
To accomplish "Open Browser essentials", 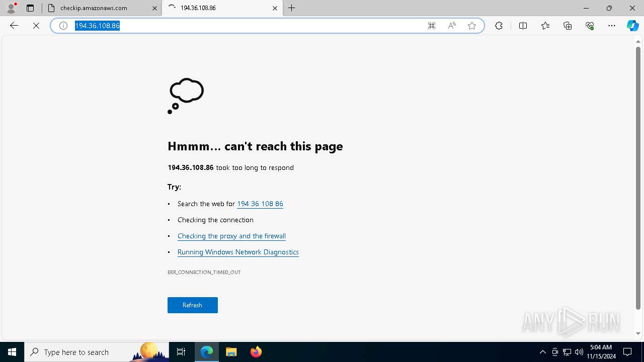I will pos(590,26).
